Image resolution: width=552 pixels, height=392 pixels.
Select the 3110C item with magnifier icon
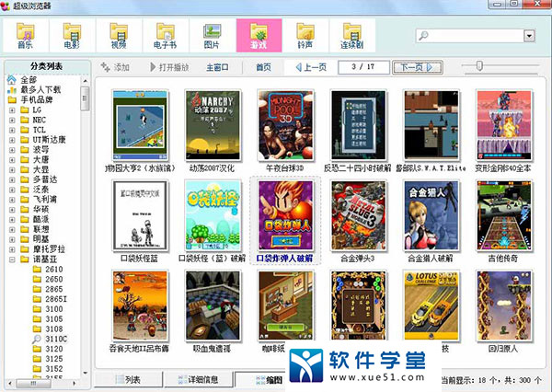tap(50, 340)
